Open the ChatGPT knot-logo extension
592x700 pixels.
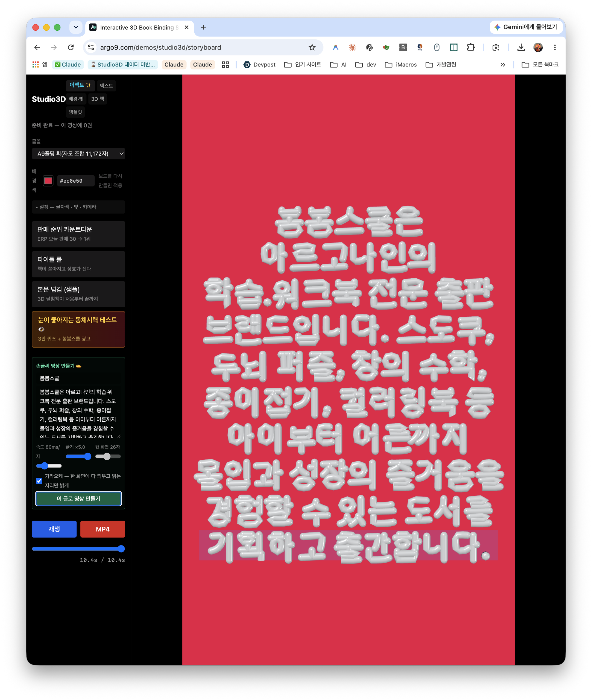tap(369, 47)
